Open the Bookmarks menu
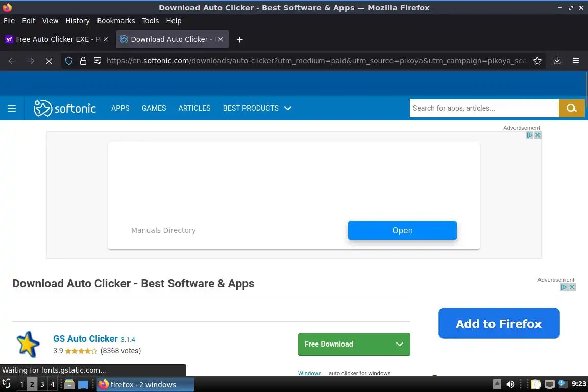 (116, 21)
